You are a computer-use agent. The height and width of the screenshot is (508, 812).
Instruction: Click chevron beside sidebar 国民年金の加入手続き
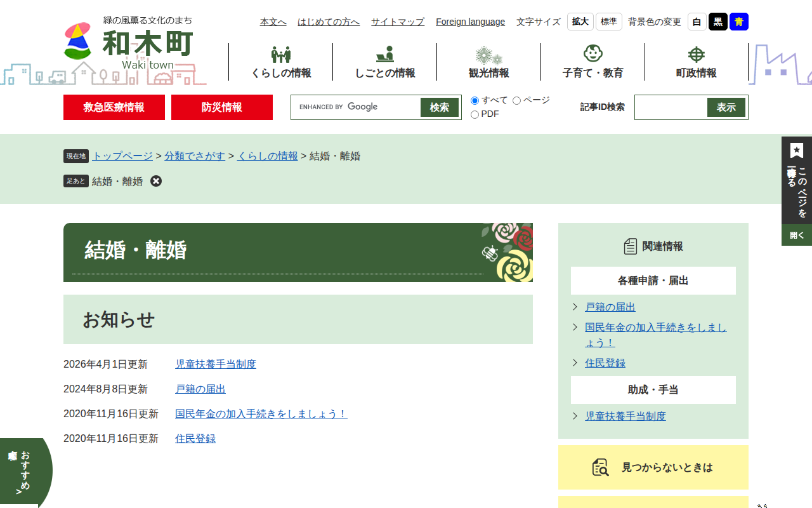click(x=575, y=327)
